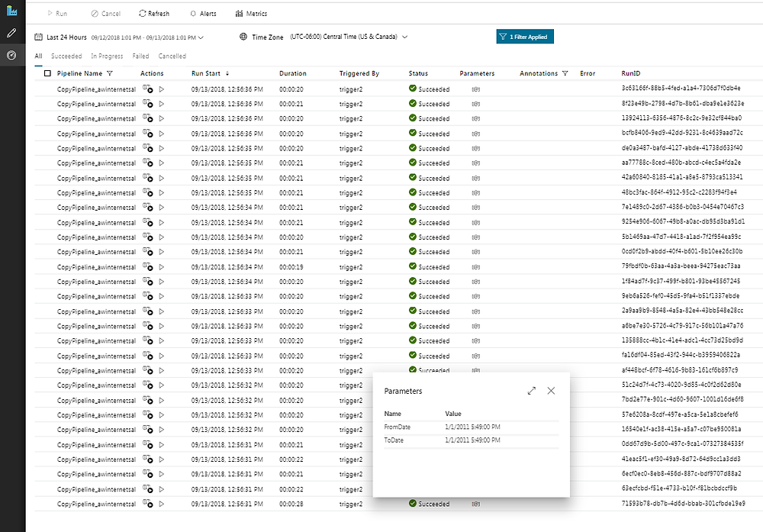763x532 pixels.
Task: Click duration 00:00:28 in run 71593b78 row
Action: click(291, 505)
